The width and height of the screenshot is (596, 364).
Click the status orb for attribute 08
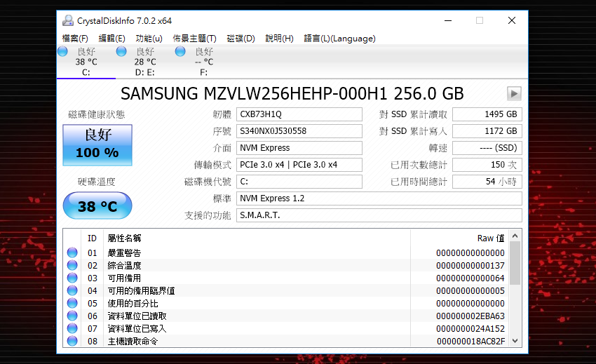click(x=72, y=341)
